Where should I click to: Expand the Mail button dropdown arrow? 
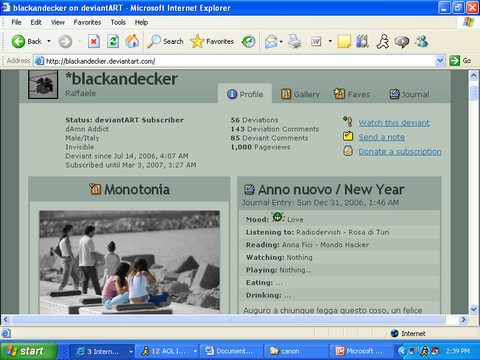281,42
